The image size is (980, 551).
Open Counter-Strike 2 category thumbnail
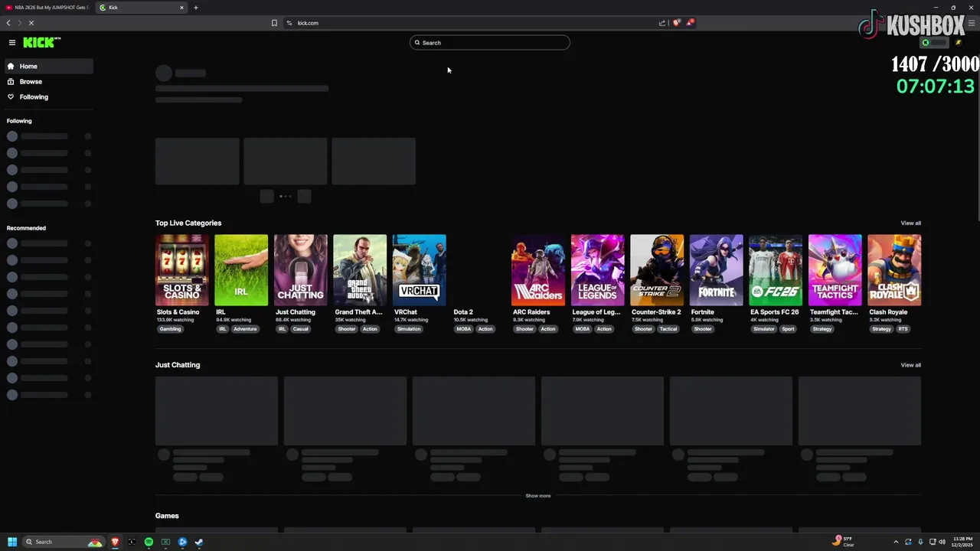[657, 270]
